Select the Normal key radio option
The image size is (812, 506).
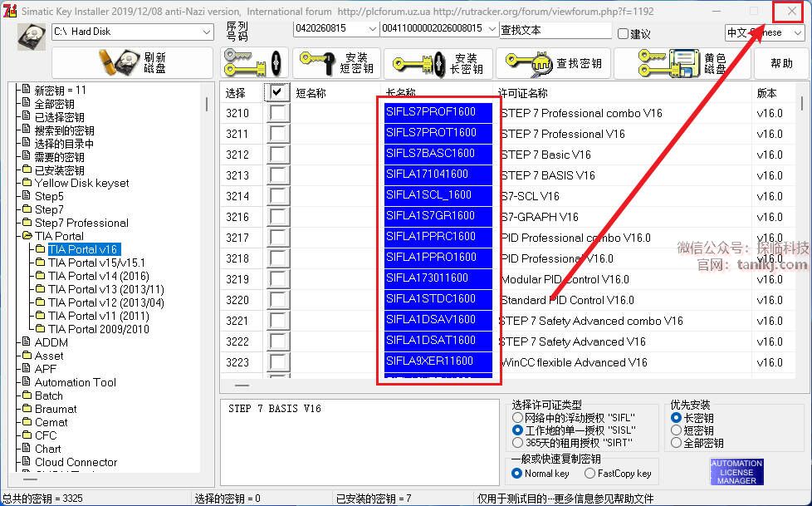click(x=516, y=474)
